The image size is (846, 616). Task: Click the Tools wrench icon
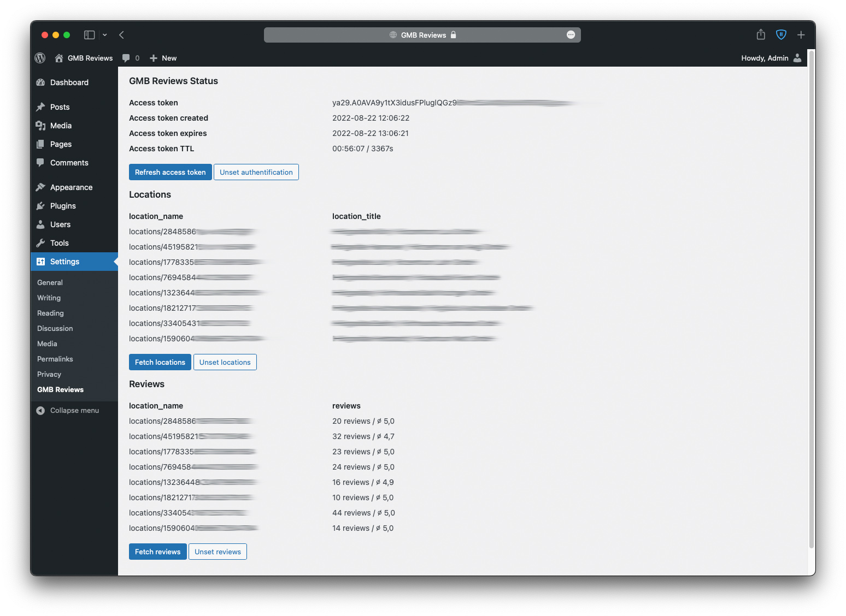40,243
